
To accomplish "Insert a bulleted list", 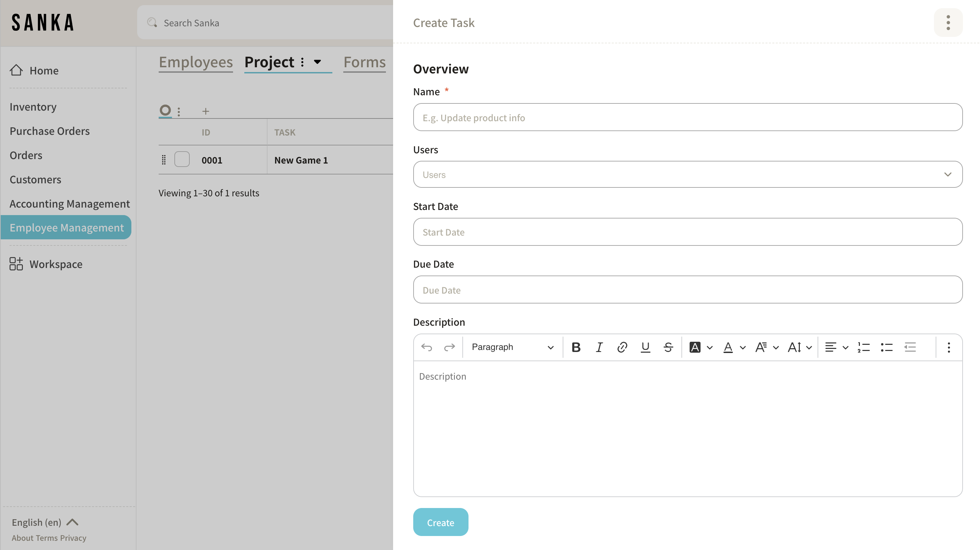I will click(887, 347).
